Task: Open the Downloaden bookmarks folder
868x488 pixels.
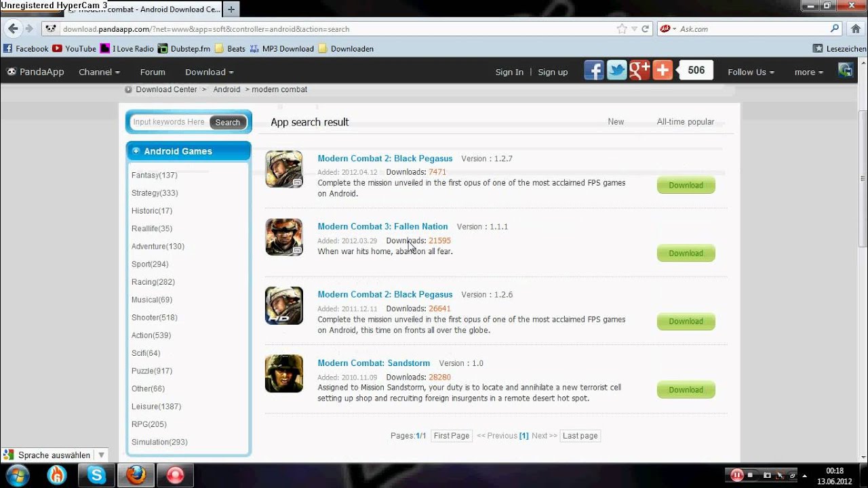Action: (x=346, y=49)
